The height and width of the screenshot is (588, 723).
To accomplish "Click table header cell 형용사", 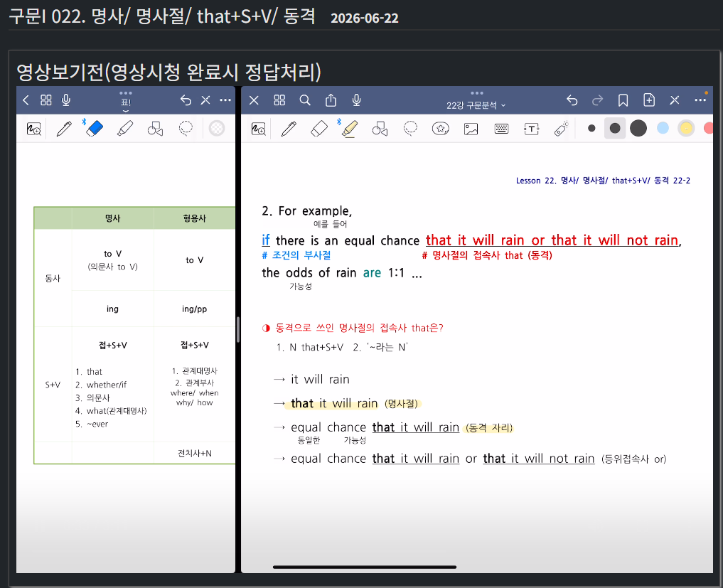I will (194, 218).
